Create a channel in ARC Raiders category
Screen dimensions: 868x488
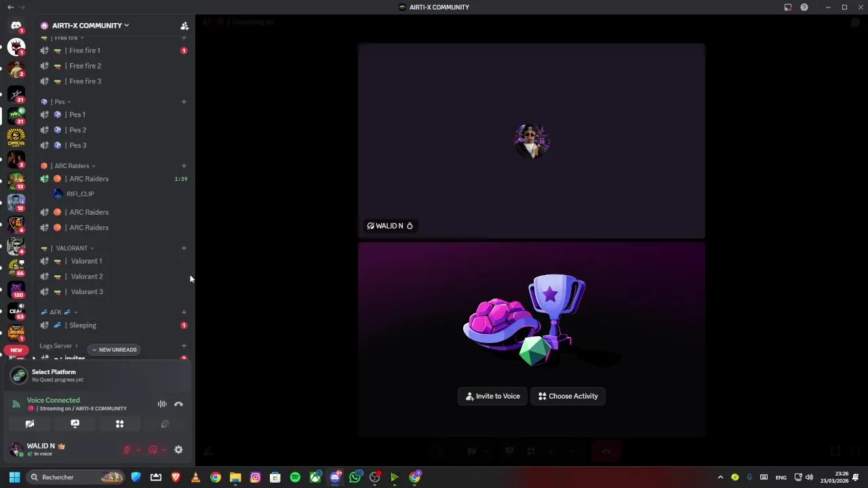[184, 165]
